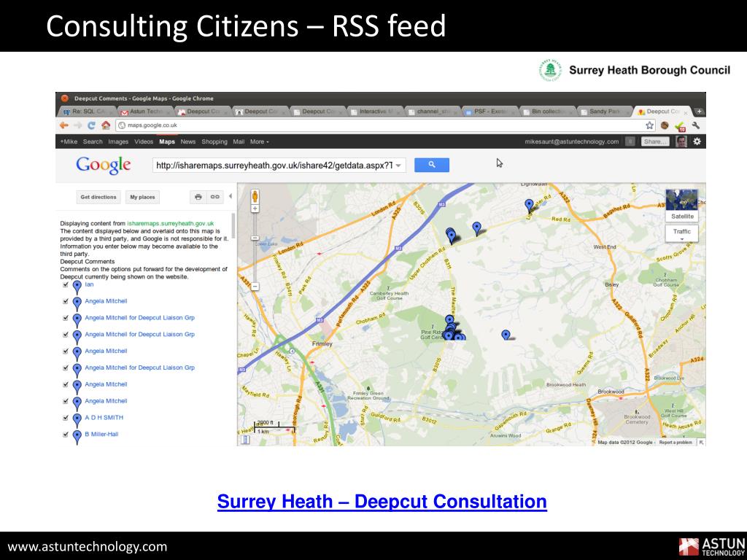This screenshot has height=560, width=747.
Task: Open the isharemaps.surreyheath.gov.uk link
Action: click(171, 223)
